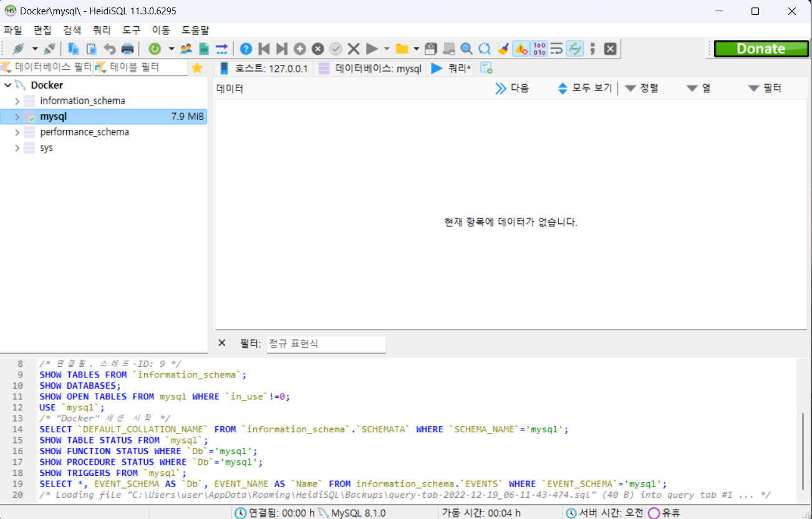
Task: Click the green refresh icon
Action: 154,49
